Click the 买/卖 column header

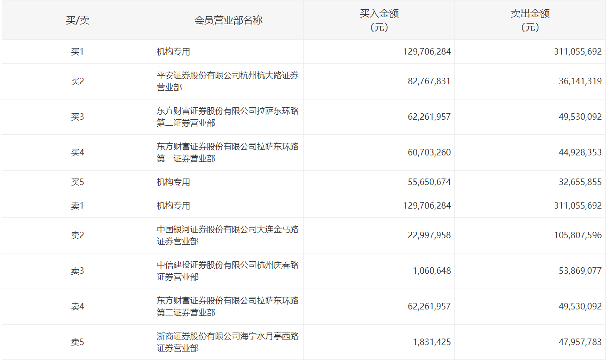tap(77, 20)
